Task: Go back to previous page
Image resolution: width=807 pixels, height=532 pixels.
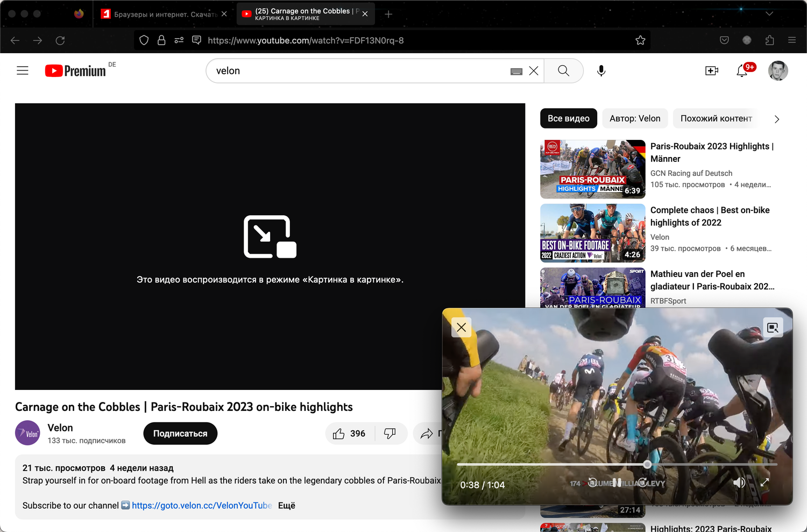Action: pos(15,40)
